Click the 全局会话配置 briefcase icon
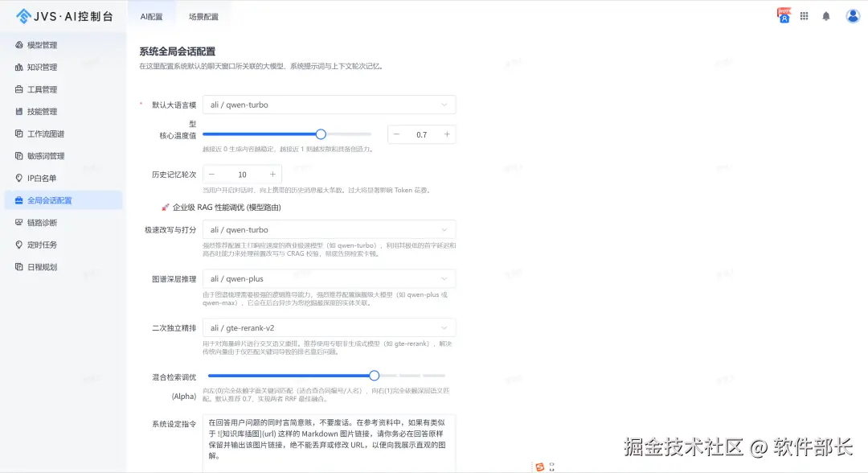868x473 pixels. point(18,200)
